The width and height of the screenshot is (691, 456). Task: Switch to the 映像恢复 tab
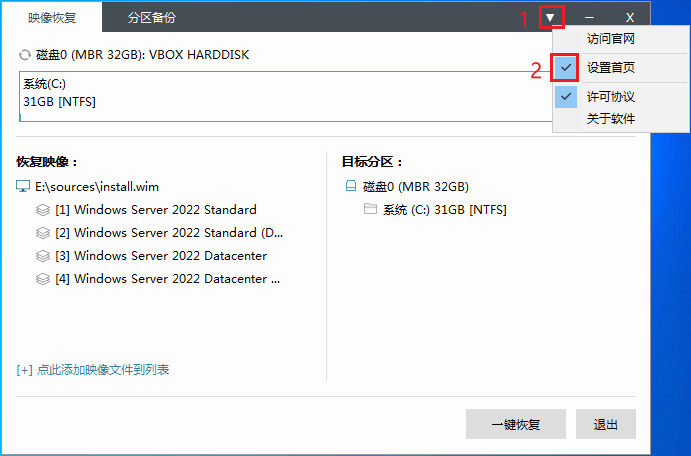(52, 17)
